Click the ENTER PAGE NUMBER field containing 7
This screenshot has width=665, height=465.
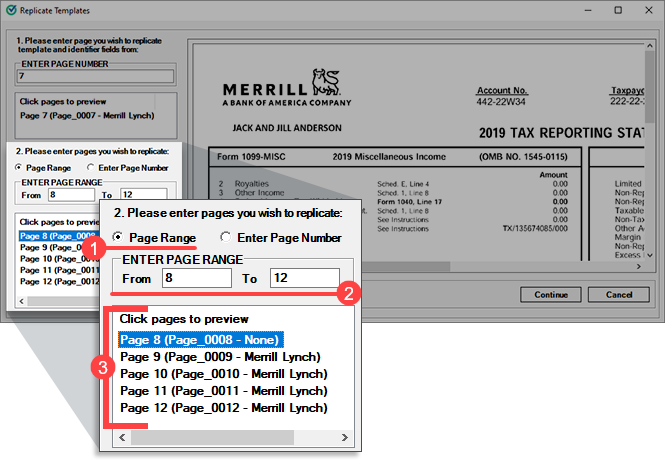click(x=95, y=76)
